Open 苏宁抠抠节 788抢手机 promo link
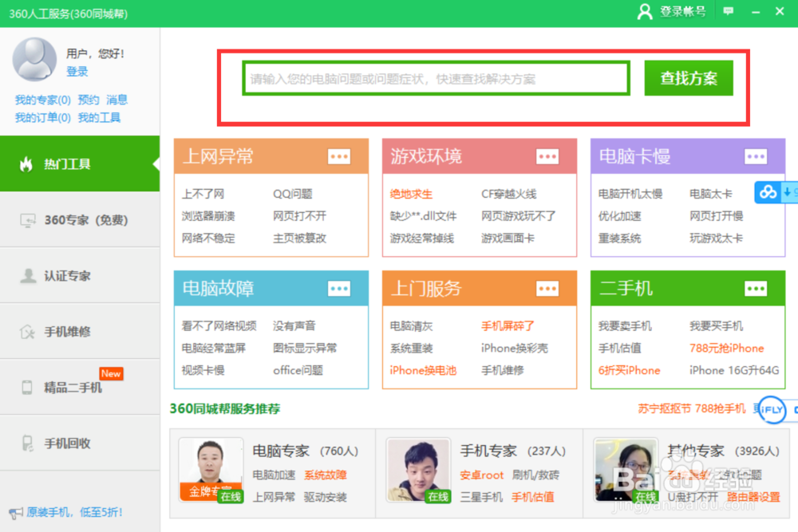The height and width of the screenshot is (532, 798). click(692, 408)
